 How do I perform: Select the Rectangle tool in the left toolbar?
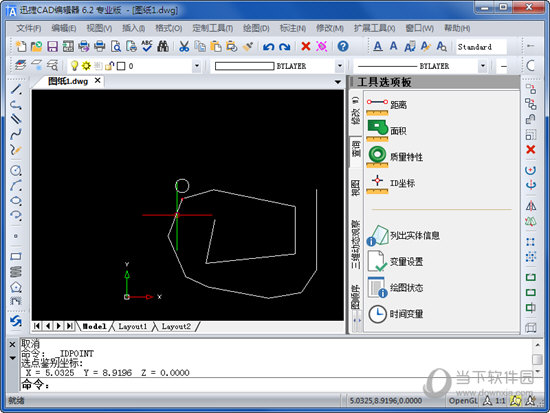16,256
